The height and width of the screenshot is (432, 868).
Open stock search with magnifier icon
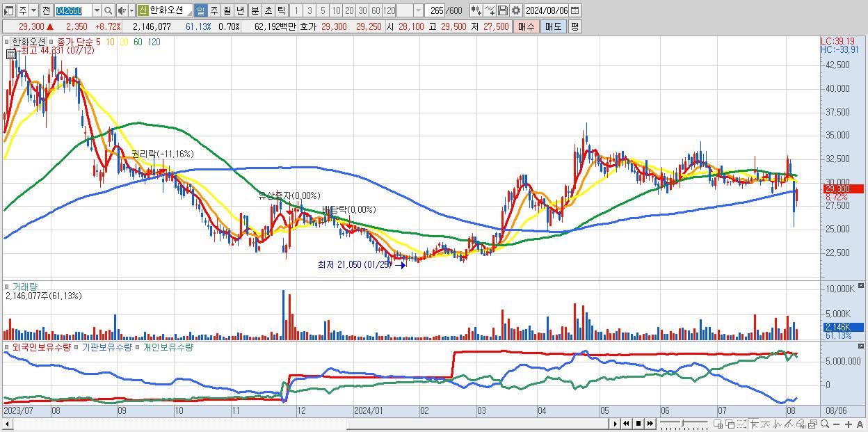coord(108,10)
